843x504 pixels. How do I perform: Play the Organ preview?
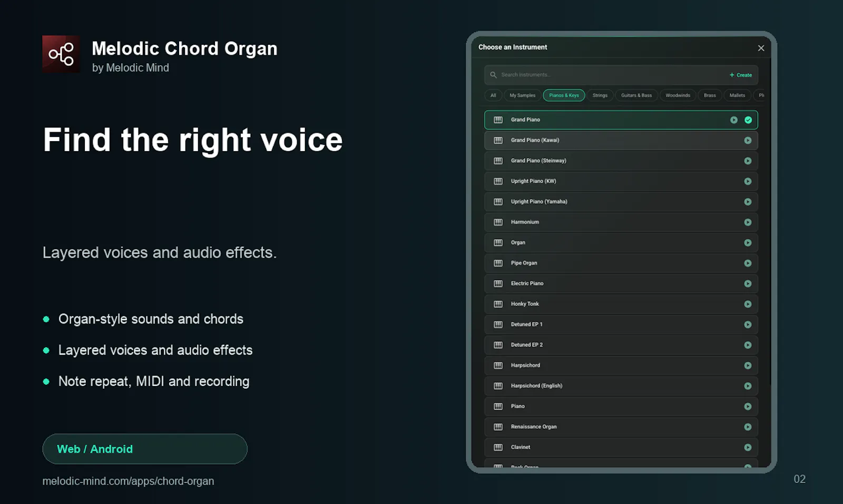pos(748,243)
